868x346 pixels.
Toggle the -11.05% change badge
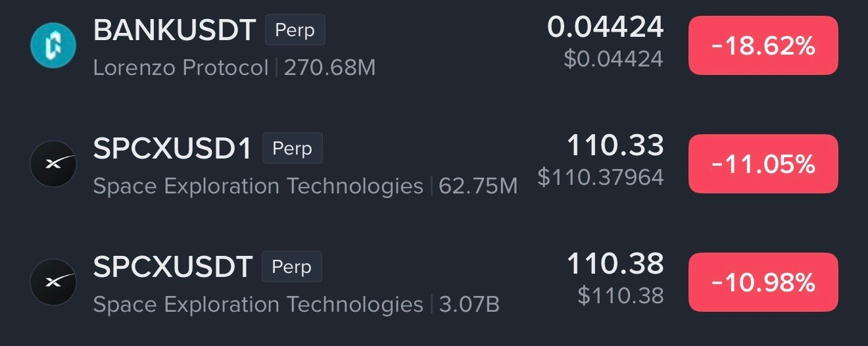pos(763,164)
